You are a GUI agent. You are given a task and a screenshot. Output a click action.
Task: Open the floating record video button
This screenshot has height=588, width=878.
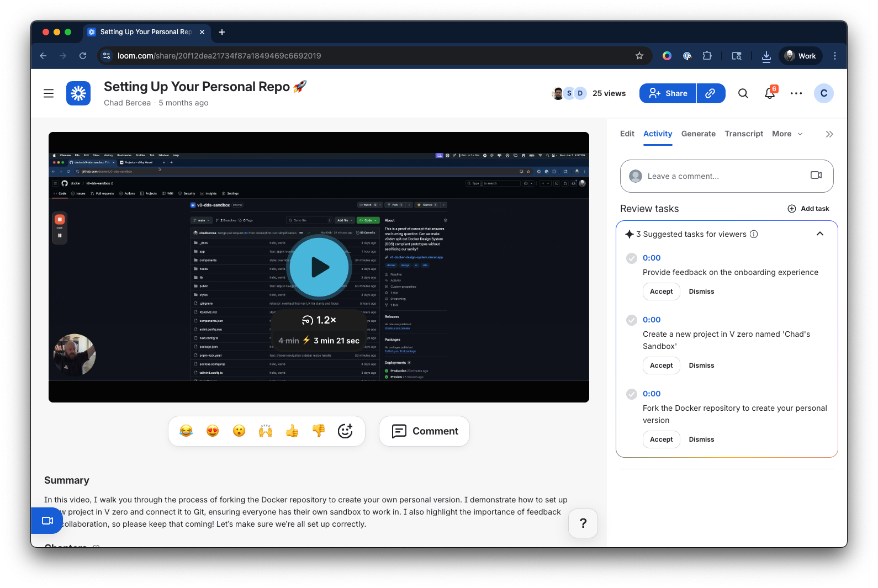coord(47,521)
